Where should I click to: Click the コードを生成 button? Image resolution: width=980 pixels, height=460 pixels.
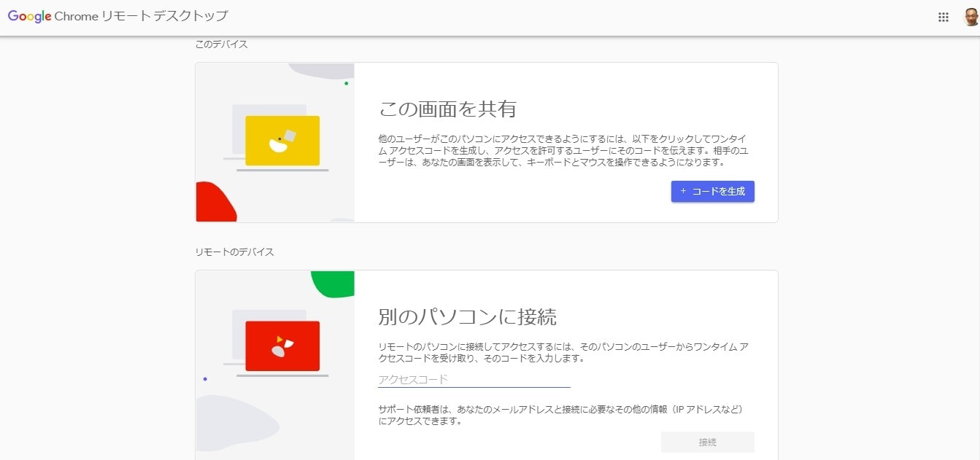[713, 191]
